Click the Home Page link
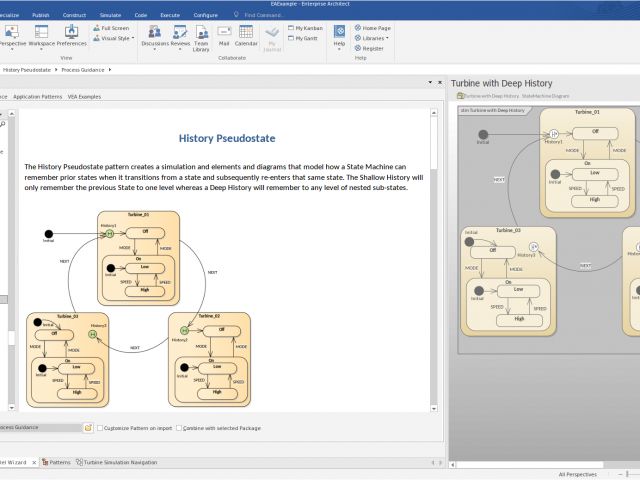640x480 pixels. pos(375,28)
